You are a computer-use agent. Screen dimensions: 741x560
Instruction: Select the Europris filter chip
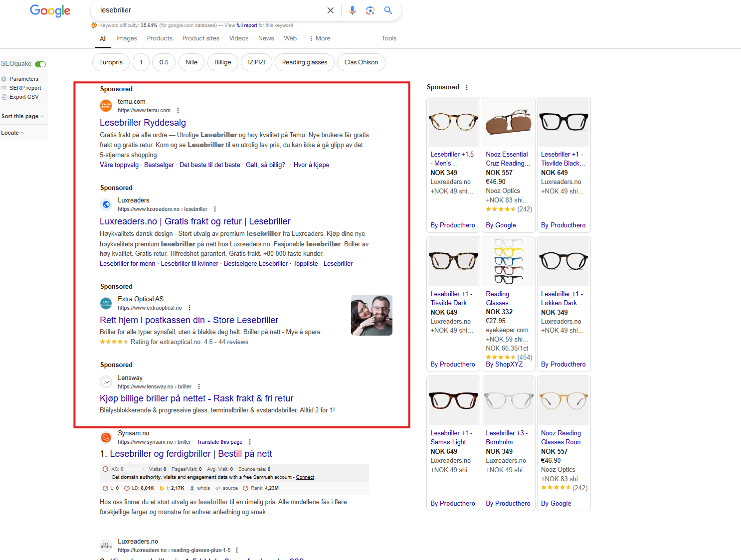click(111, 62)
